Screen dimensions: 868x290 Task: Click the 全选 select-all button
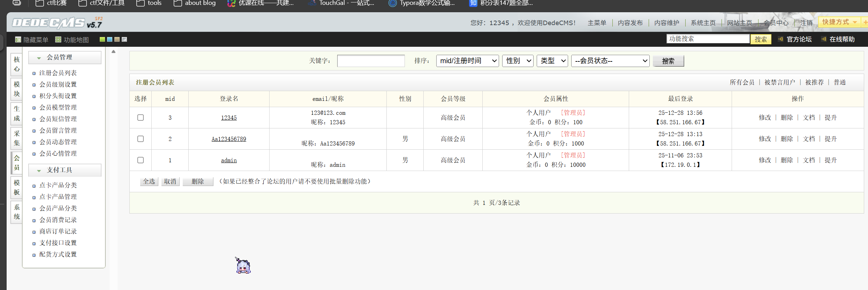[x=149, y=181]
